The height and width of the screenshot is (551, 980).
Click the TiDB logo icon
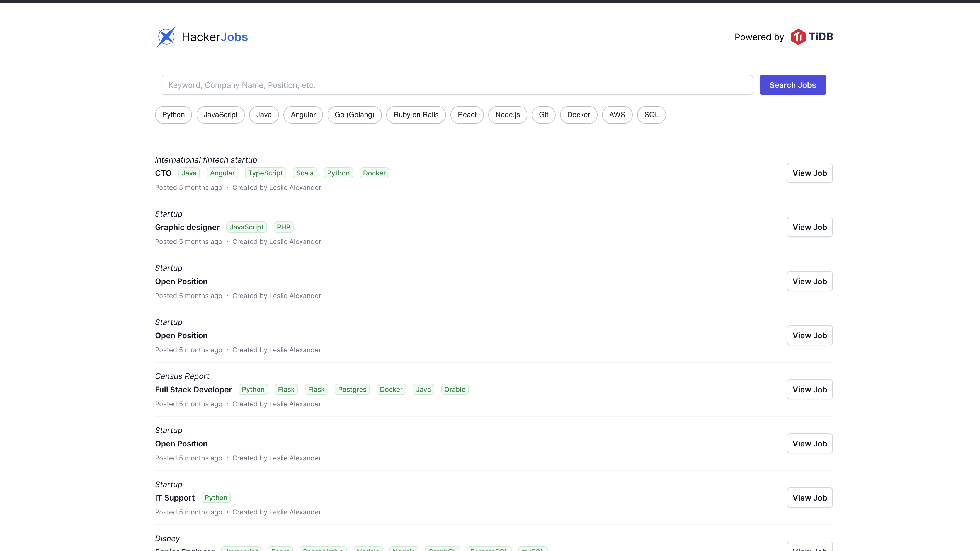798,37
